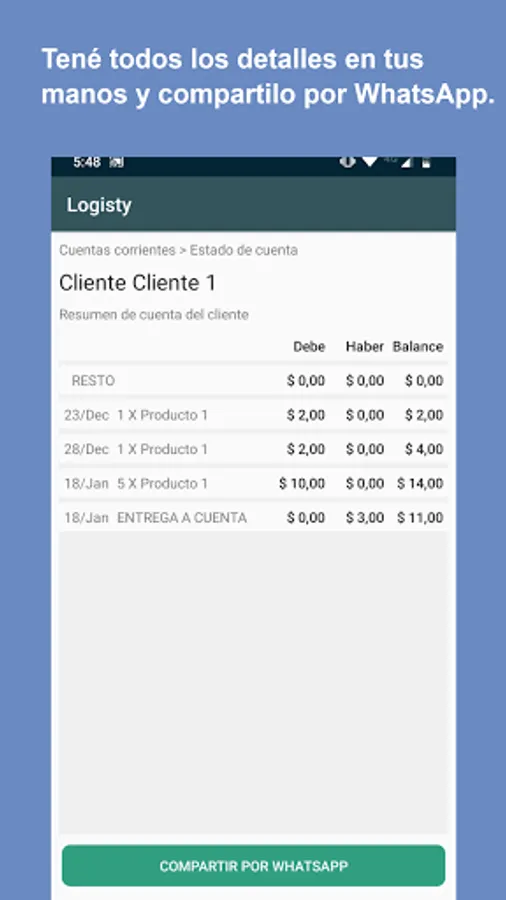This screenshot has width=506, height=900.
Task: Select the Cliente Cliente 1 heading
Action: [x=137, y=283]
